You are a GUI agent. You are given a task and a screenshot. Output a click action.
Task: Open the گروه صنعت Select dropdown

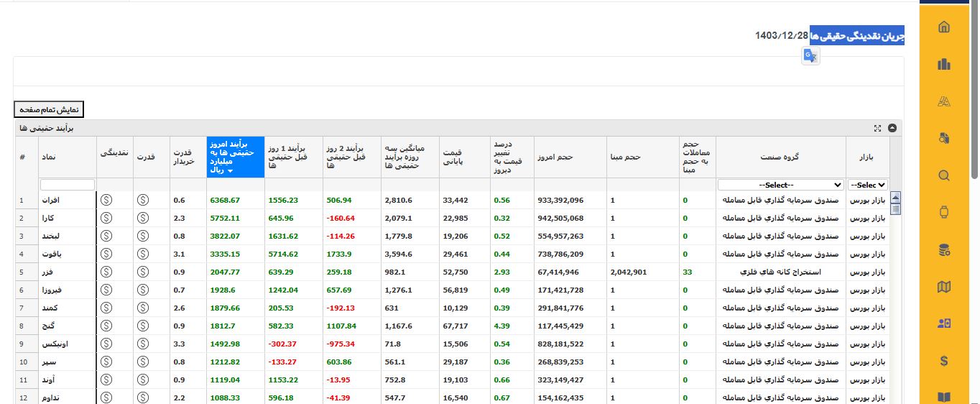(x=780, y=185)
